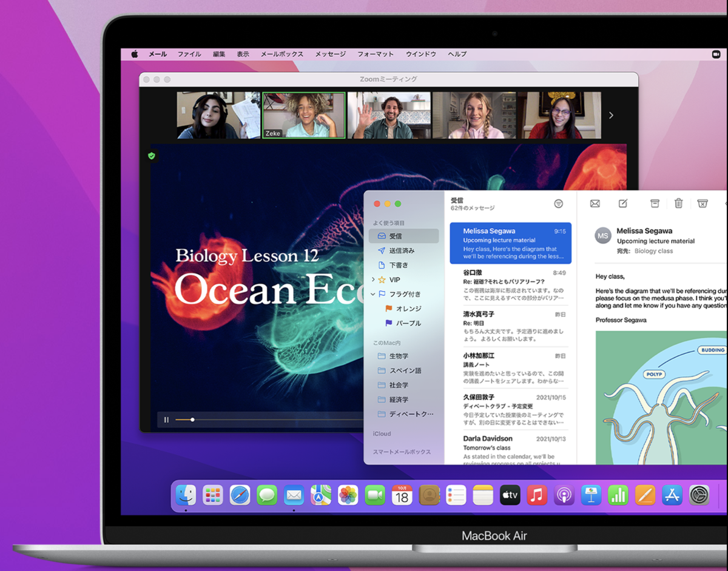Open the ウインドウ menu

click(x=421, y=54)
